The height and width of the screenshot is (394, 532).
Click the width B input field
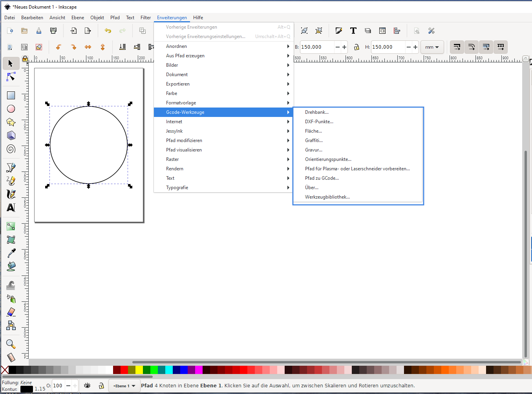[x=317, y=47]
